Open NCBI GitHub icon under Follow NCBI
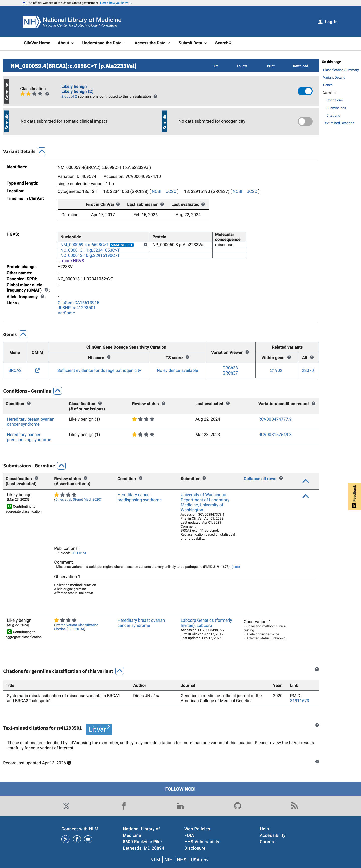361x868 pixels. (x=237, y=806)
